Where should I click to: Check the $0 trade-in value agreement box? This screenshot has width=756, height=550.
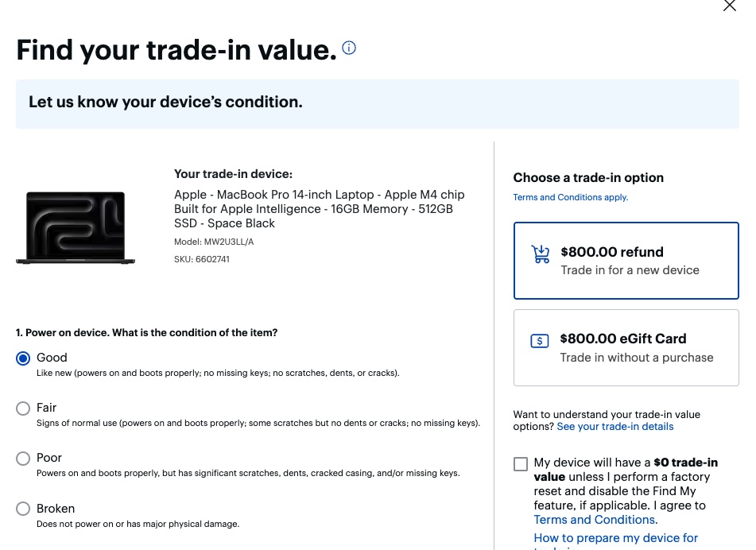(x=521, y=464)
